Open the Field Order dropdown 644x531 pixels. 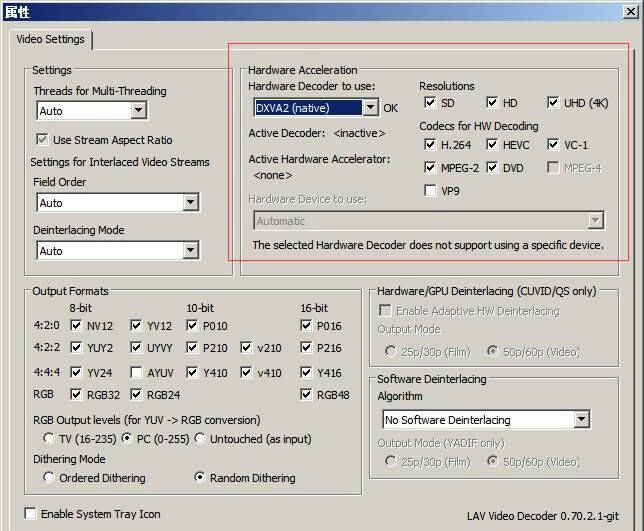pos(118,202)
